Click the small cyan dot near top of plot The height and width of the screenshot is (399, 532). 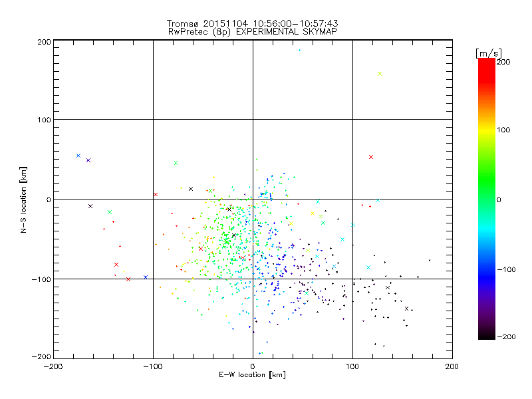point(299,51)
